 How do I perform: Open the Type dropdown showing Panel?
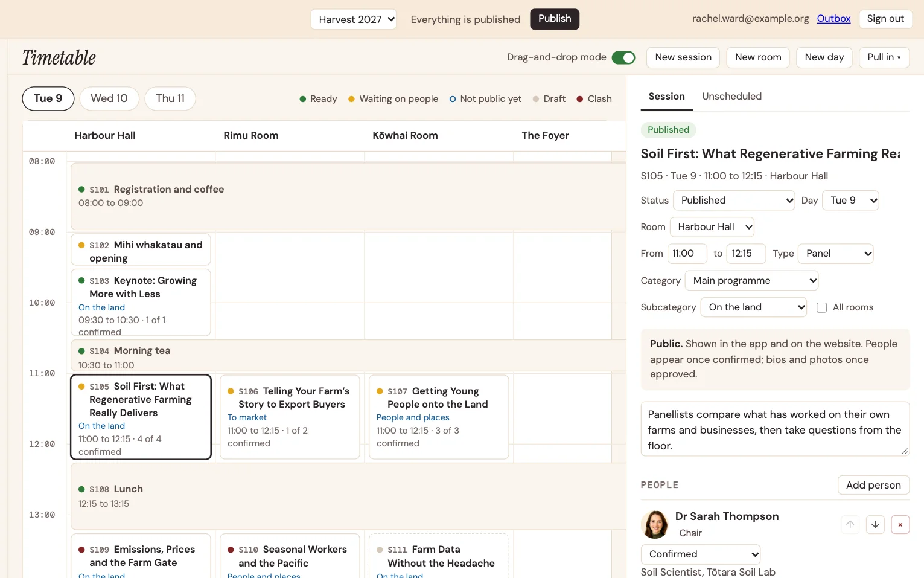(836, 254)
